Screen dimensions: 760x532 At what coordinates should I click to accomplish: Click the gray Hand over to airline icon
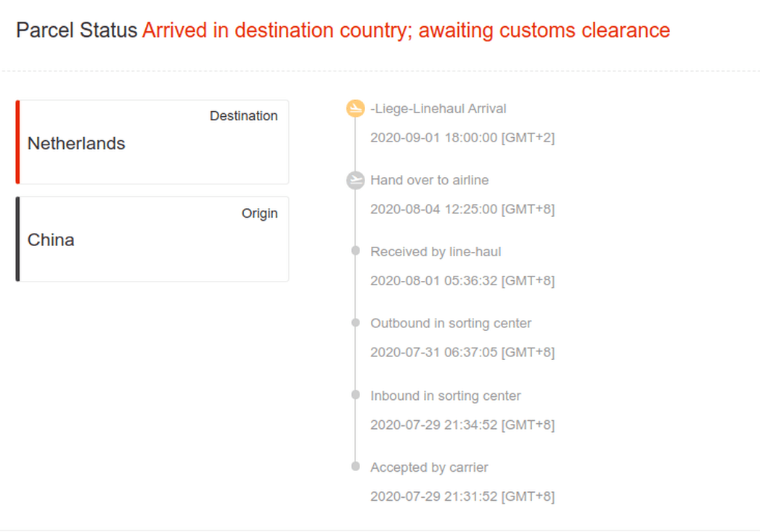[x=355, y=181]
